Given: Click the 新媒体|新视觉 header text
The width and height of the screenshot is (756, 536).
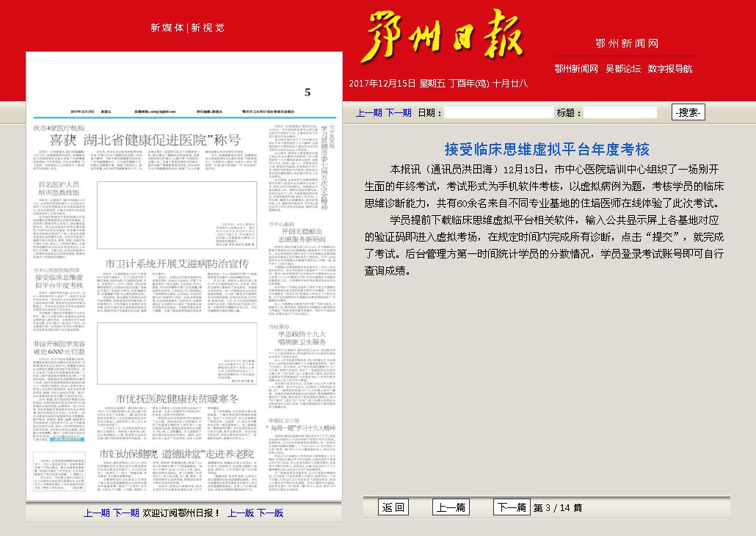Looking at the screenshot, I should 188,27.
